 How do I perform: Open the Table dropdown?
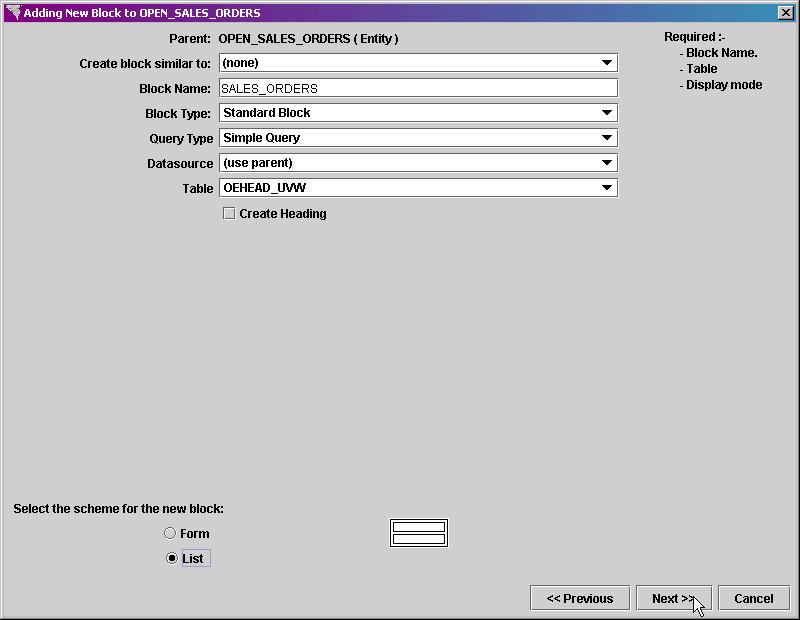[607, 187]
